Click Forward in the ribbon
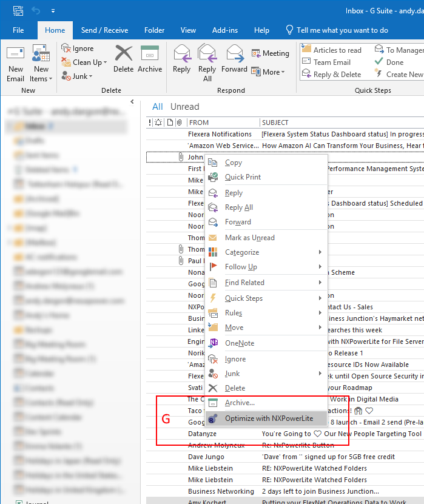The width and height of the screenshot is (424, 504). point(234,59)
